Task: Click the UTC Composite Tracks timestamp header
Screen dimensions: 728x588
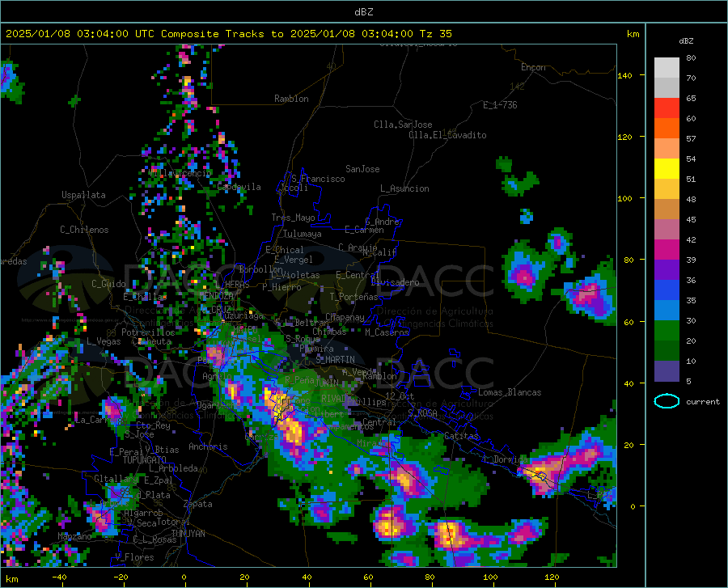Action: (x=228, y=34)
